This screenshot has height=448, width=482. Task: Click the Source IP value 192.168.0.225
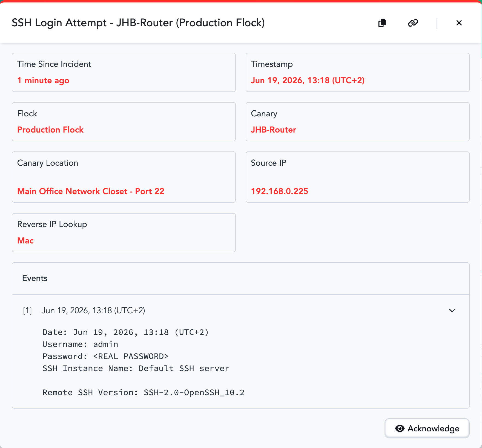[280, 191]
